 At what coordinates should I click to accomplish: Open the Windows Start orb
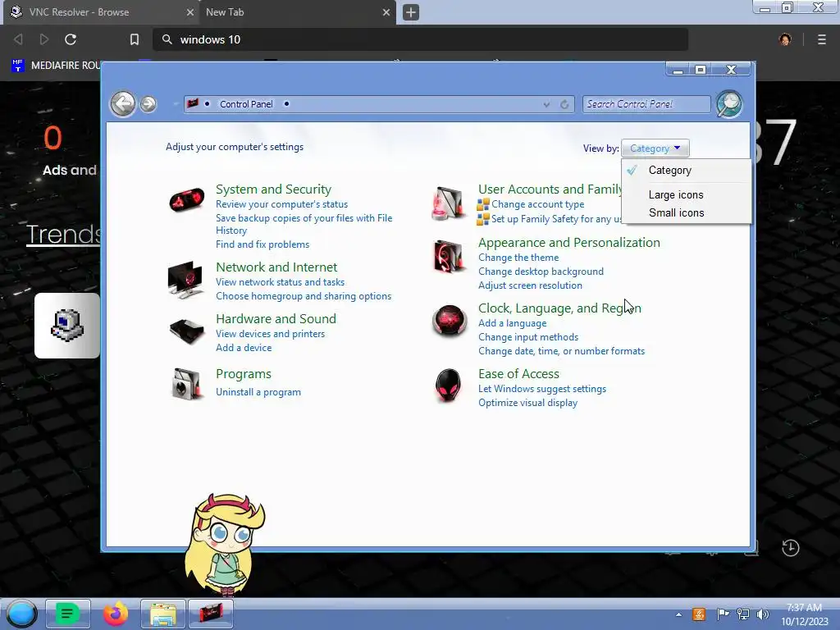click(x=21, y=614)
